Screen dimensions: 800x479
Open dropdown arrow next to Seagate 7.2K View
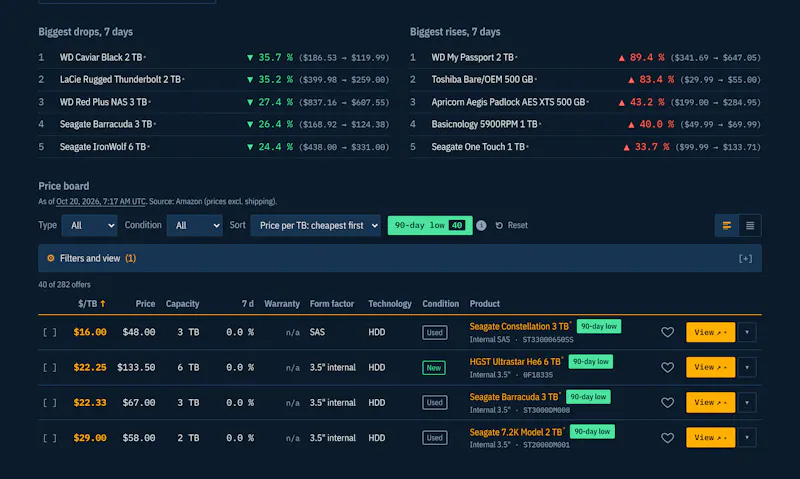point(747,438)
